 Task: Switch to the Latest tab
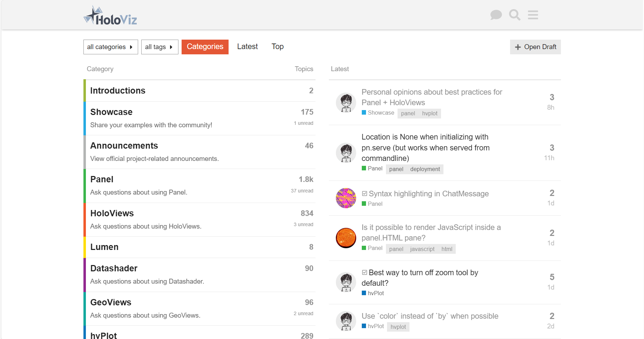tap(247, 47)
